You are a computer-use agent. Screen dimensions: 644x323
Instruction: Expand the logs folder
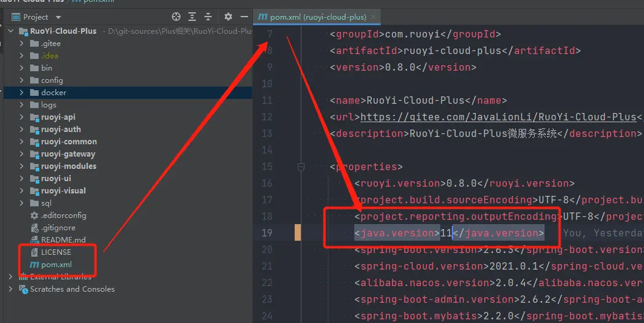coord(21,105)
